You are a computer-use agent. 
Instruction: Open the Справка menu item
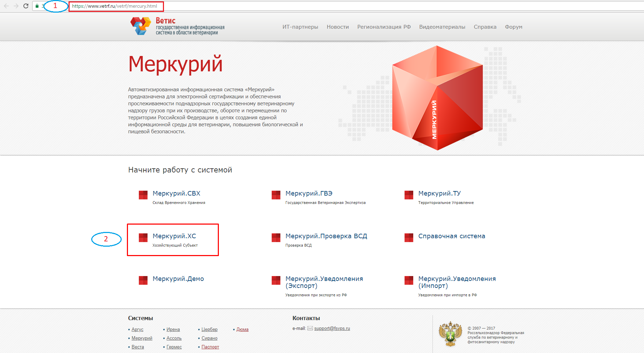coord(485,27)
